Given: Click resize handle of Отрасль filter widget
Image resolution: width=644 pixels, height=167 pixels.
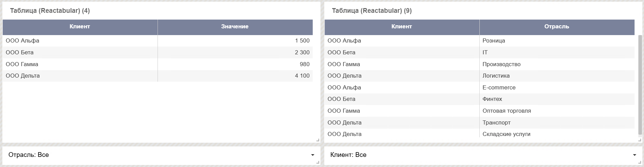Looking at the screenshot, I should click(x=318, y=163).
